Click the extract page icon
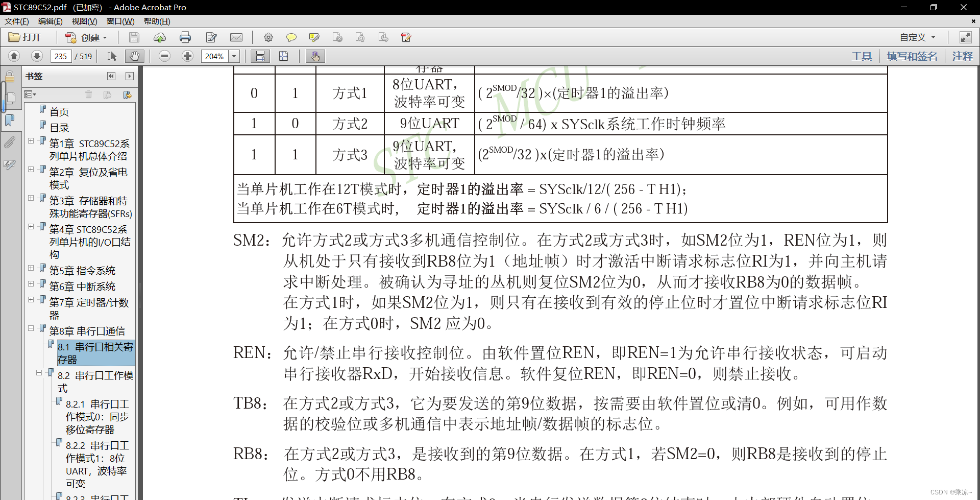980x500 pixels. point(383,37)
